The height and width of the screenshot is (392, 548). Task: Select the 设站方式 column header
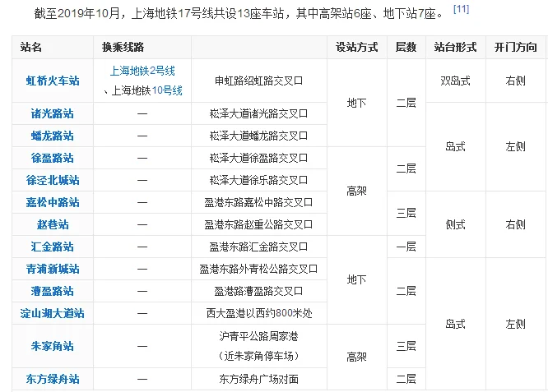(357, 47)
